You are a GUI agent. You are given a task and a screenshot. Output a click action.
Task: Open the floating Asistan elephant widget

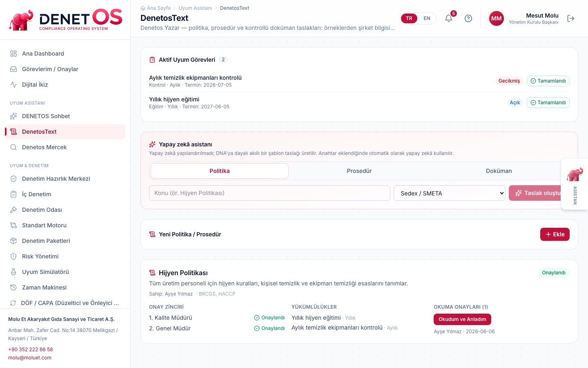575,184
